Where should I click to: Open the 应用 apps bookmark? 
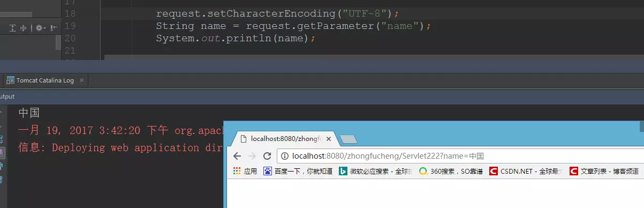[245, 172]
